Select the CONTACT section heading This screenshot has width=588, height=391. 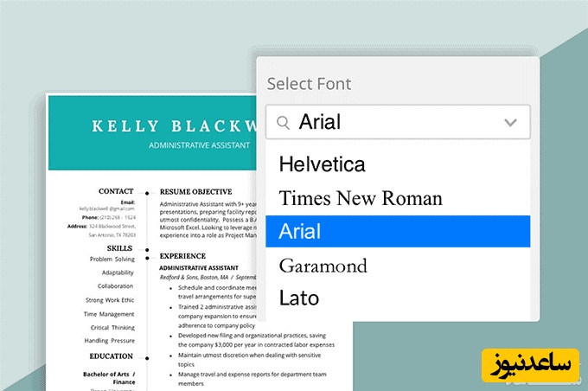[116, 191]
